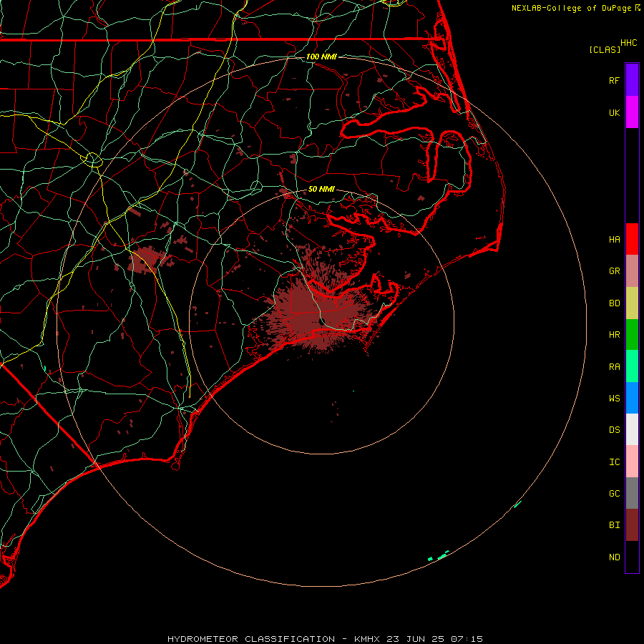Click the BD yellow legend swatch
Screen dimensions: 644x644
point(632,303)
